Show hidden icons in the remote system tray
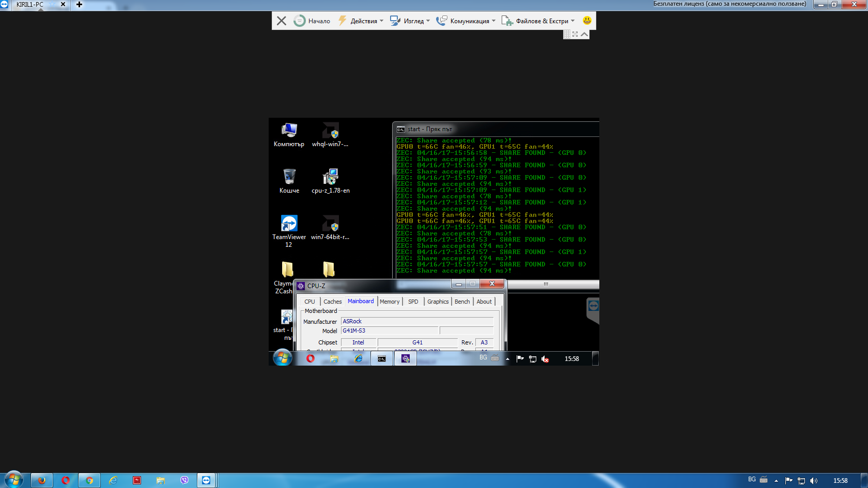Image resolution: width=868 pixels, height=488 pixels. [507, 359]
